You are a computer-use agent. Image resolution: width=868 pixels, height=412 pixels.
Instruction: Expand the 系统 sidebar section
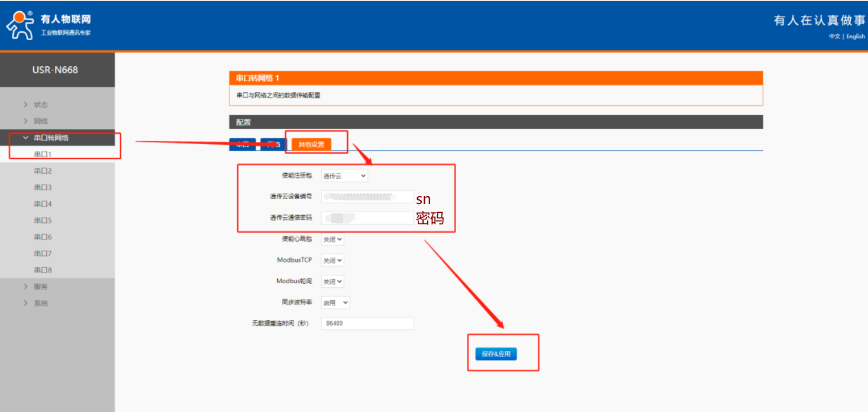click(40, 303)
